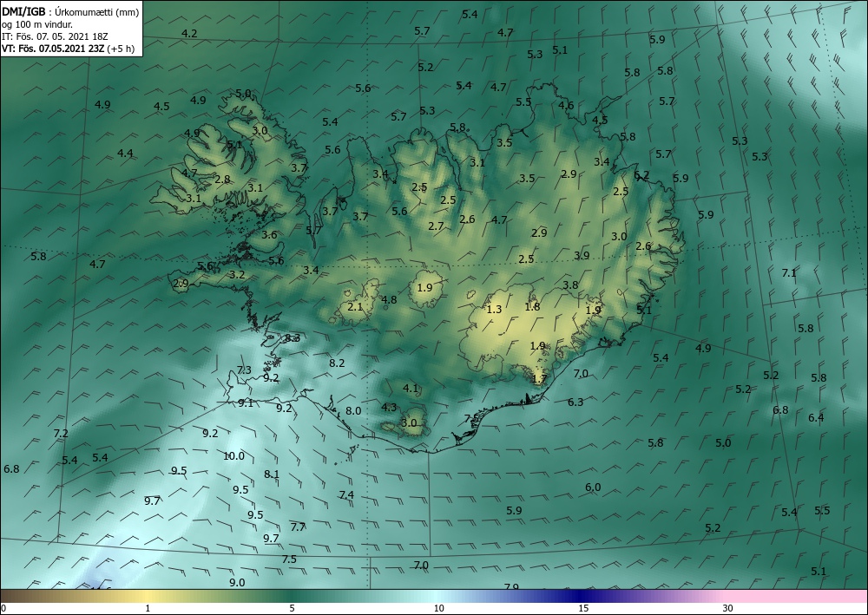Viewport: 868px width, 615px height.
Task: Click the 6.4 value on the far east
Action: tap(816, 417)
